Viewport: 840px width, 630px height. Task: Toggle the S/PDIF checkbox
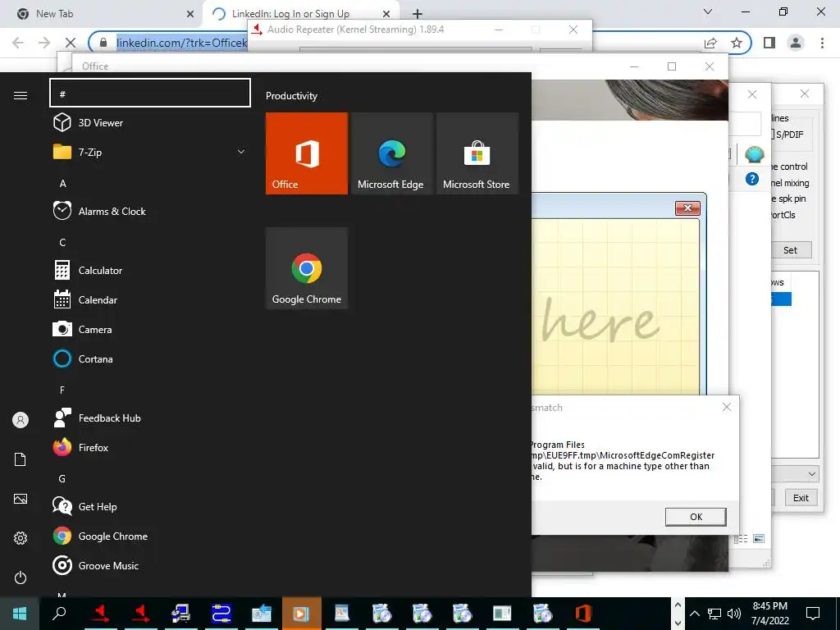(x=773, y=134)
